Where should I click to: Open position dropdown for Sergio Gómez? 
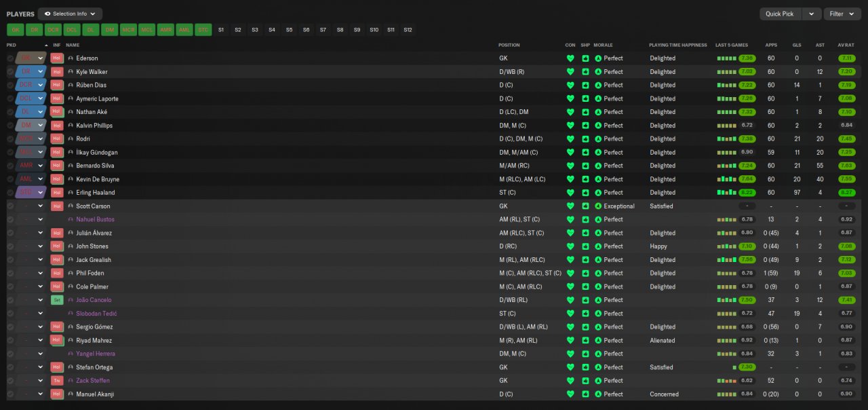tap(40, 327)
